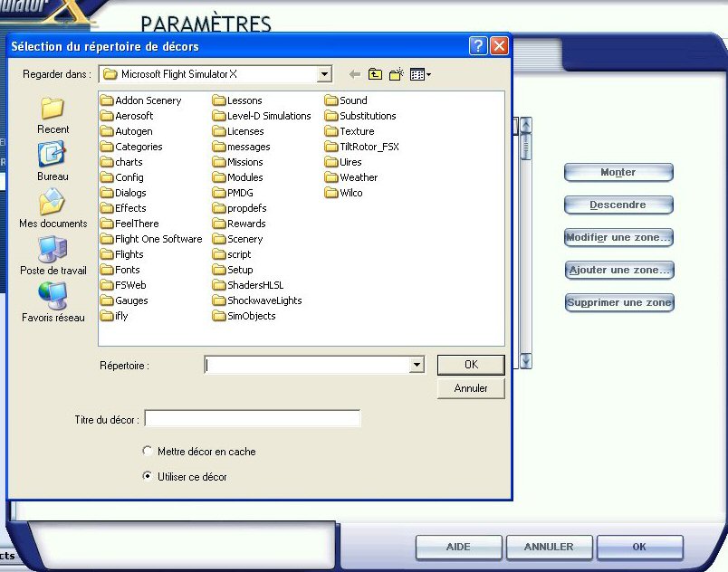The image size is (728, 572).
Task: Select the Flights folder
Action: coord(122,254)
